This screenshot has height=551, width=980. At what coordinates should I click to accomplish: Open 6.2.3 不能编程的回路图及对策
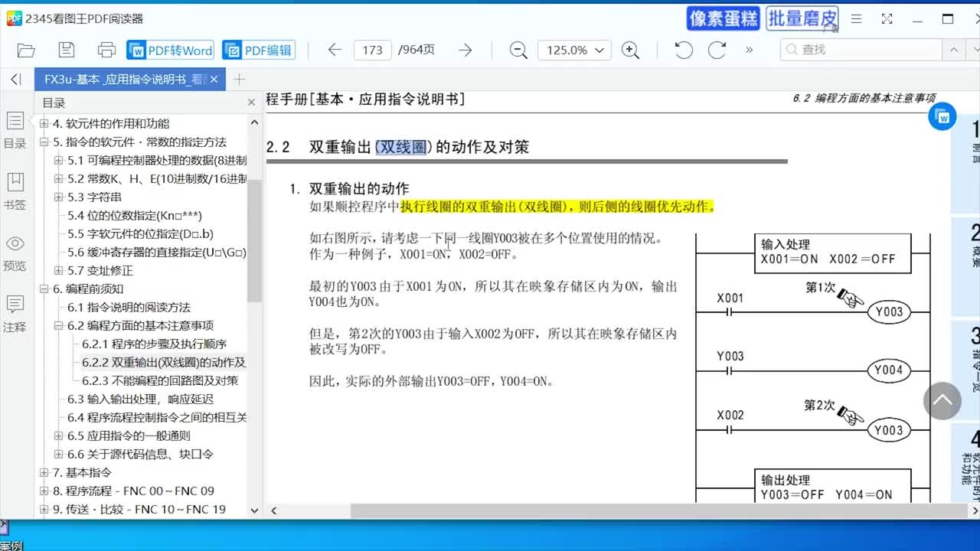[160, 381]
